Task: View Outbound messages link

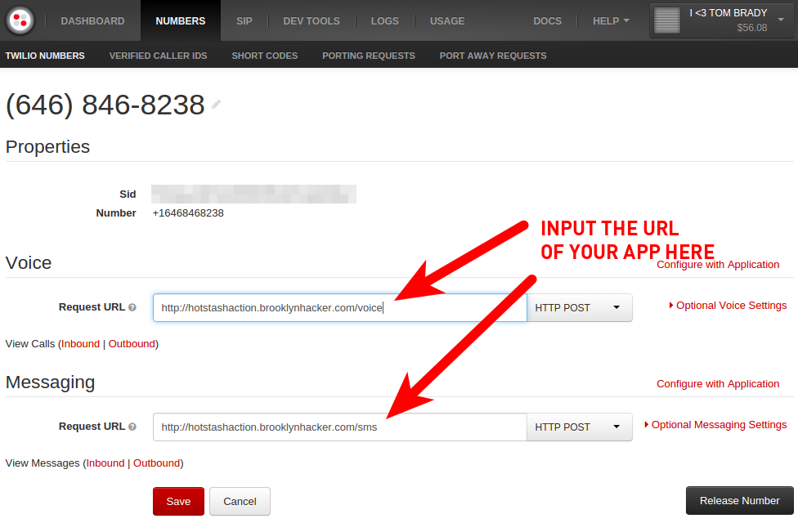Action: tap(157, 463)
